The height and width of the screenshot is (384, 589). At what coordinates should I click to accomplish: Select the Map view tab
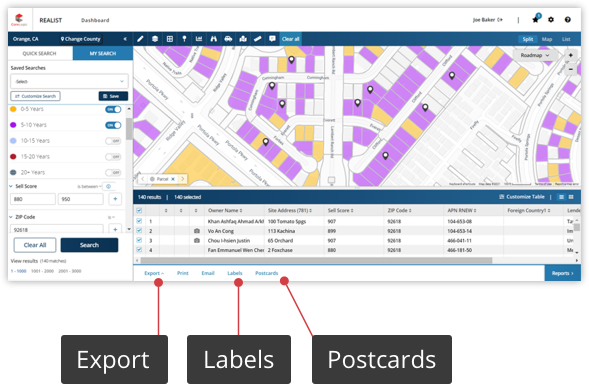(x=547, y=39)
